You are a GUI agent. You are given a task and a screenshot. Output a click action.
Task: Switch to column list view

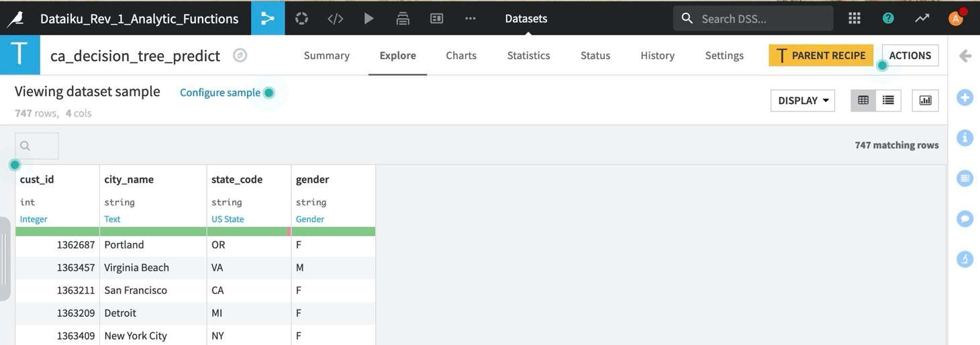tap(888, 101)
